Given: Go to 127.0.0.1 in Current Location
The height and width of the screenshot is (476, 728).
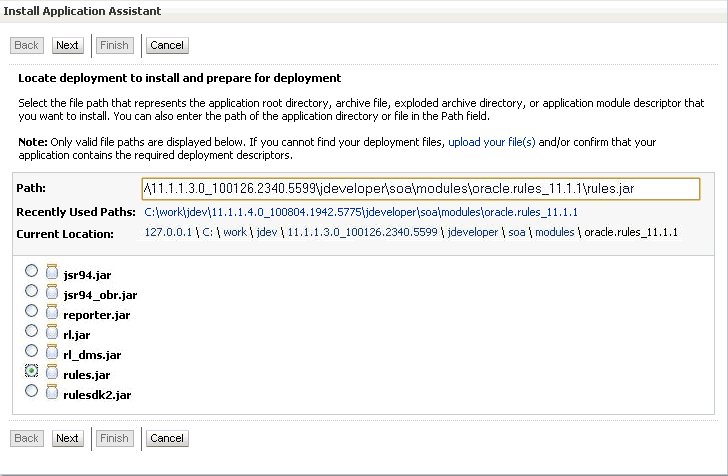Looking at the screenshot, I should click(x=168, y=232).
